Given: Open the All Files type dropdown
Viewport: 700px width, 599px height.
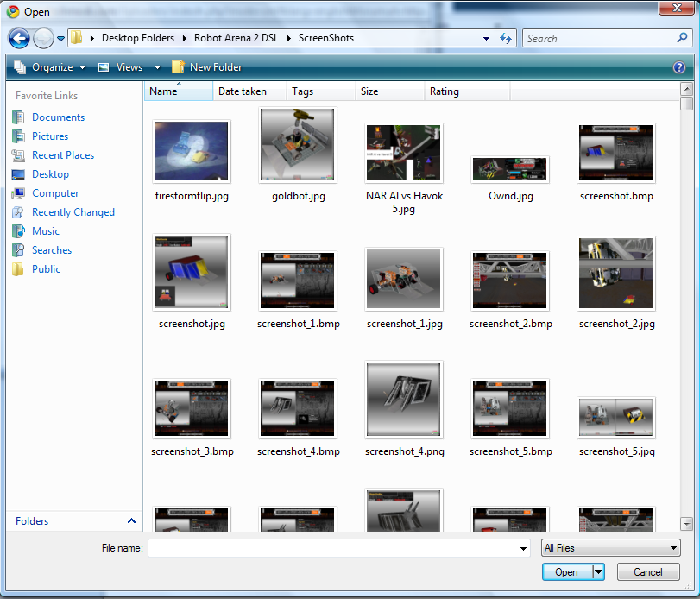Looking at the screenshot, I should (611, 548).
